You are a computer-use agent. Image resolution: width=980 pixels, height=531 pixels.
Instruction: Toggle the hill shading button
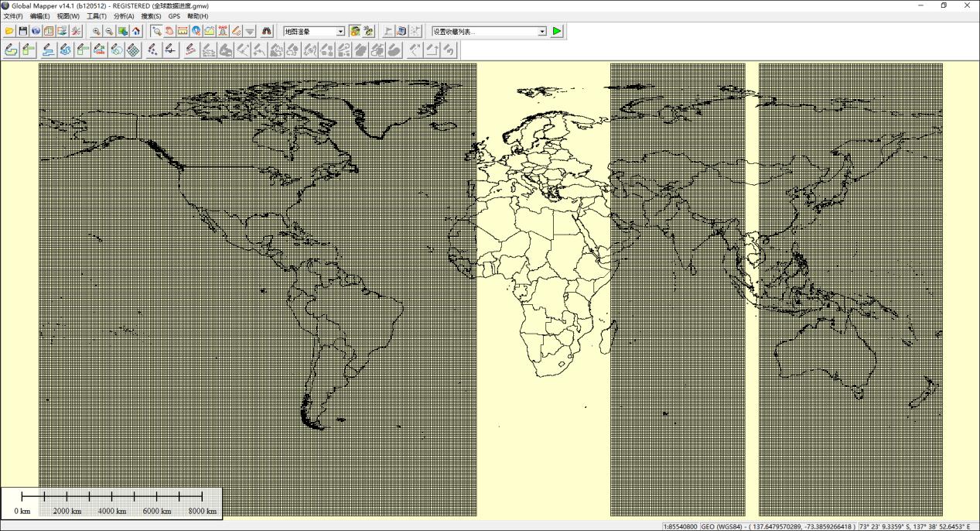click(355, 31)
